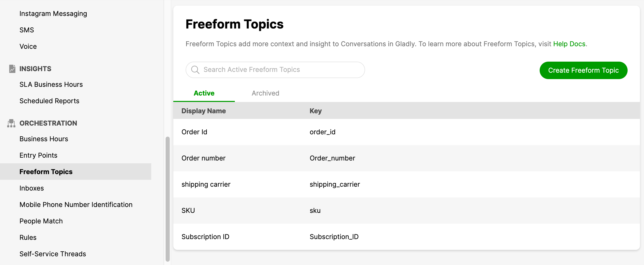Select the Active tab
644x265 pixels.
[x=204, y=93]
